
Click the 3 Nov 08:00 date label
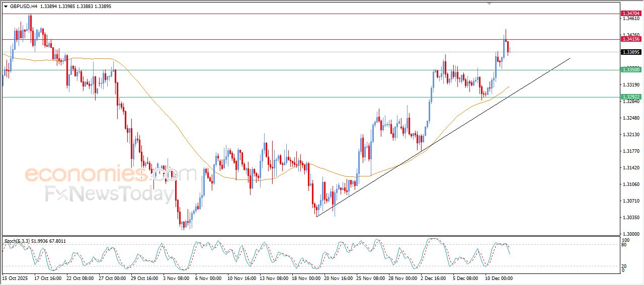tap(176, 277)
